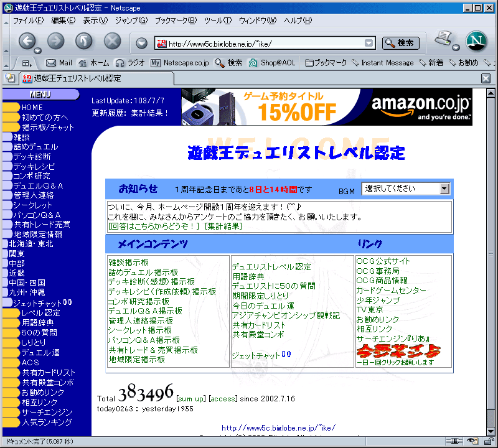Click the cookie/privacy eye icon in status bar
498x448 pixels.
point(472,441)
